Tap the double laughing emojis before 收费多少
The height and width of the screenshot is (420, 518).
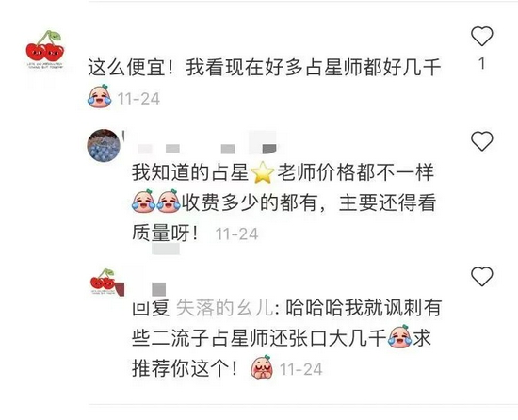point(156,201)
